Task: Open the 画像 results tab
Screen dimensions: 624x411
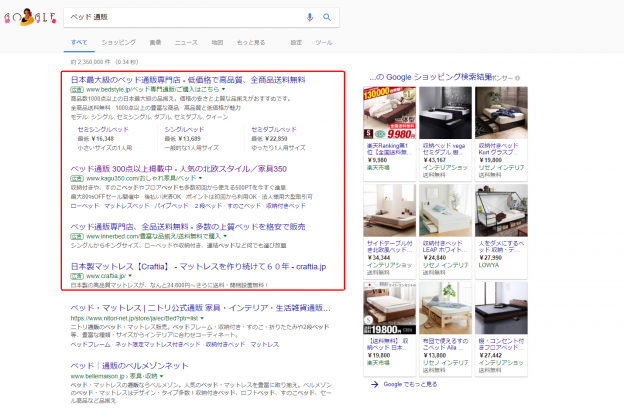Action: pos(155,42)
